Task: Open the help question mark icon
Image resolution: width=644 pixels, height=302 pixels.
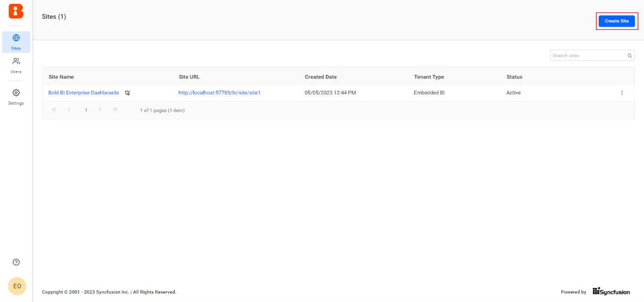Action: pos(16,262)
